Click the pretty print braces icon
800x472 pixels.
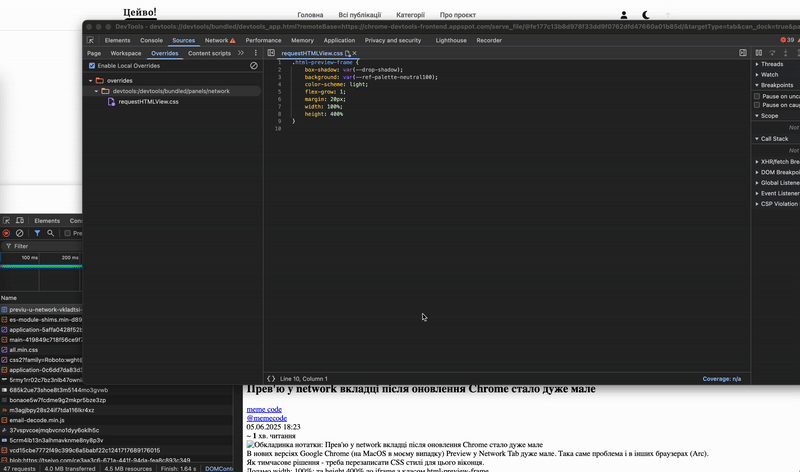(271, 378)
